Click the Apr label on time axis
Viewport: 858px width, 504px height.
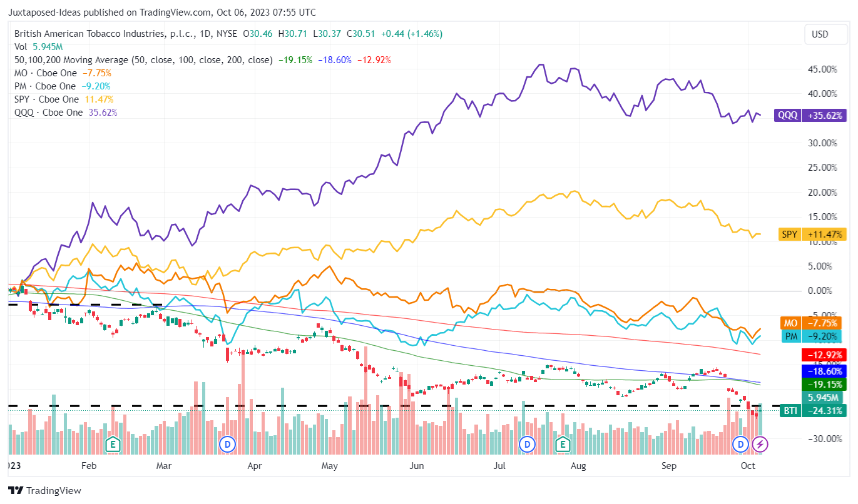click(254, 466)
